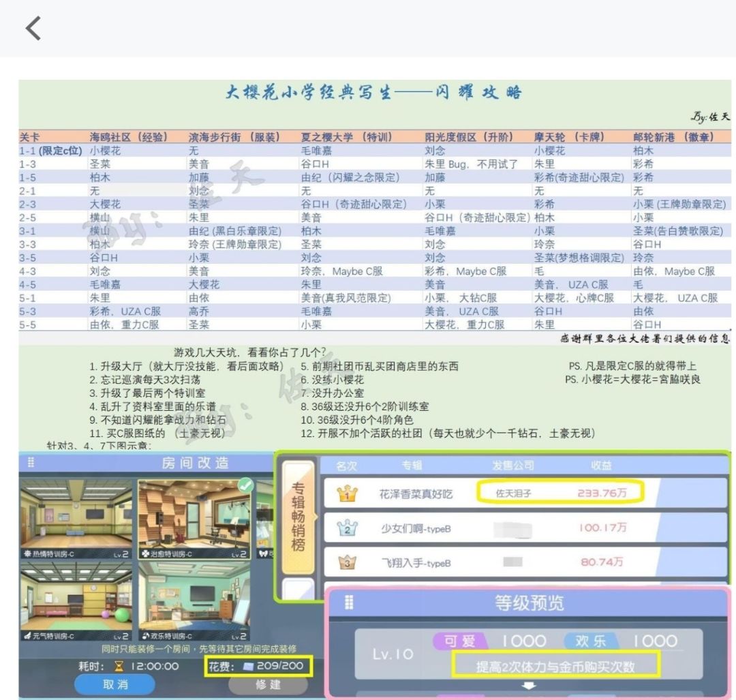
Task: Click the gold crown rank 1 icon
Action: [x=347, y=493]
